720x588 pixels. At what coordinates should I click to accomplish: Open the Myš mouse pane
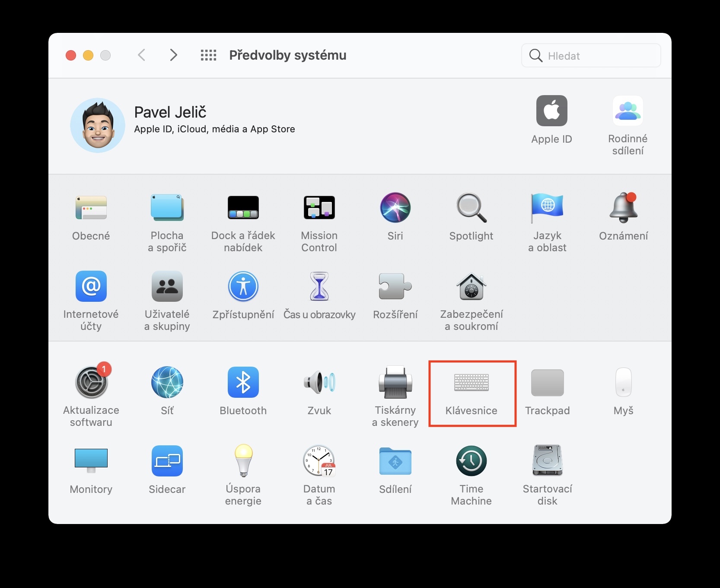point(624,392)
